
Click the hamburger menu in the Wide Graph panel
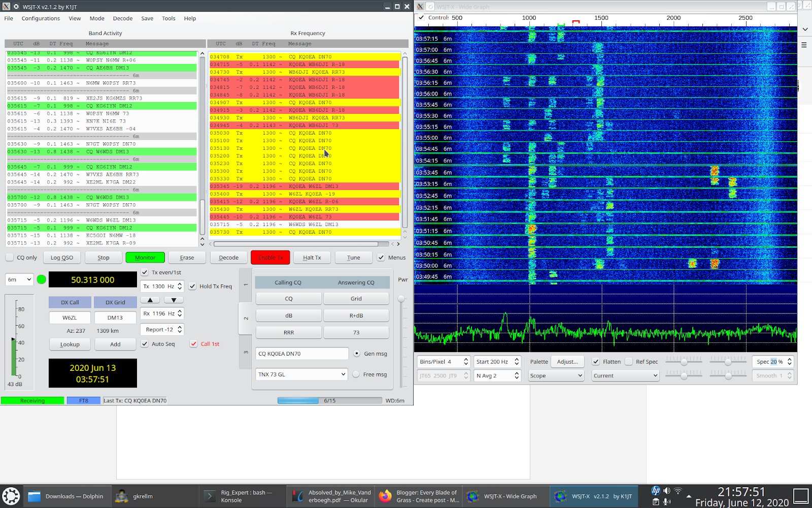(x=803, y=45)
